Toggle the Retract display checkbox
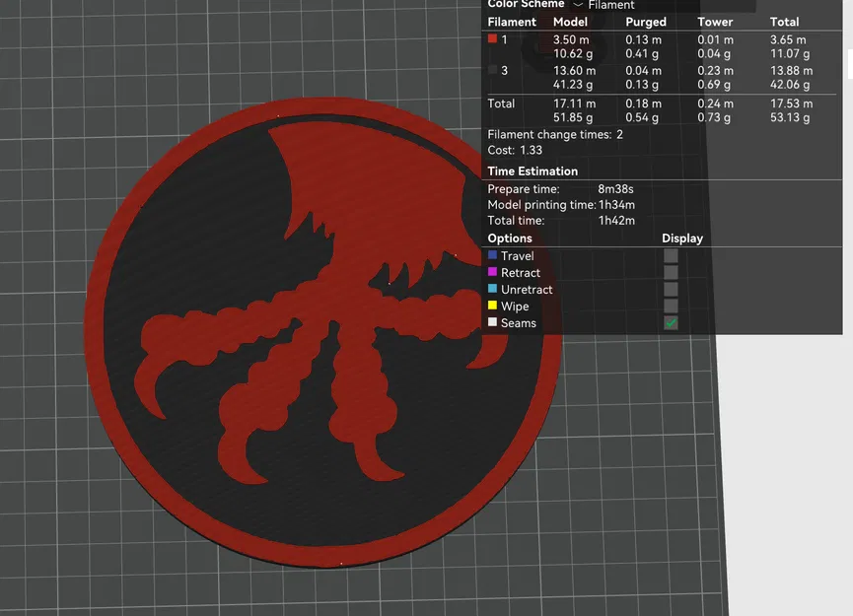 pos(671,272)
